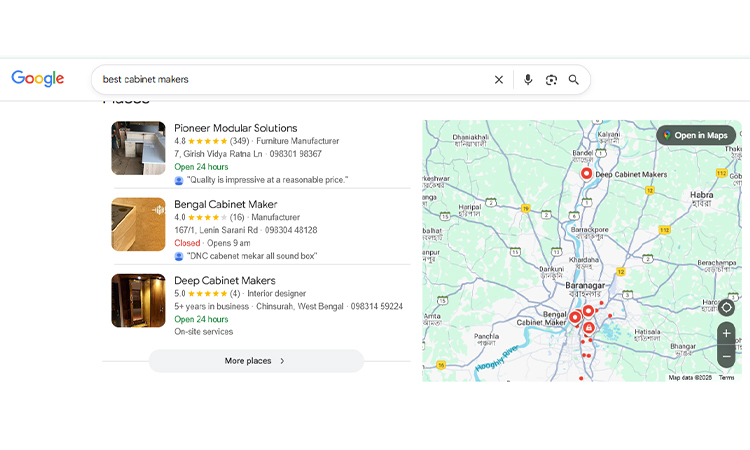The width and height of the screenshot is (750, 450).
Task: Click the Google logo
Action: tap(38, 79)
